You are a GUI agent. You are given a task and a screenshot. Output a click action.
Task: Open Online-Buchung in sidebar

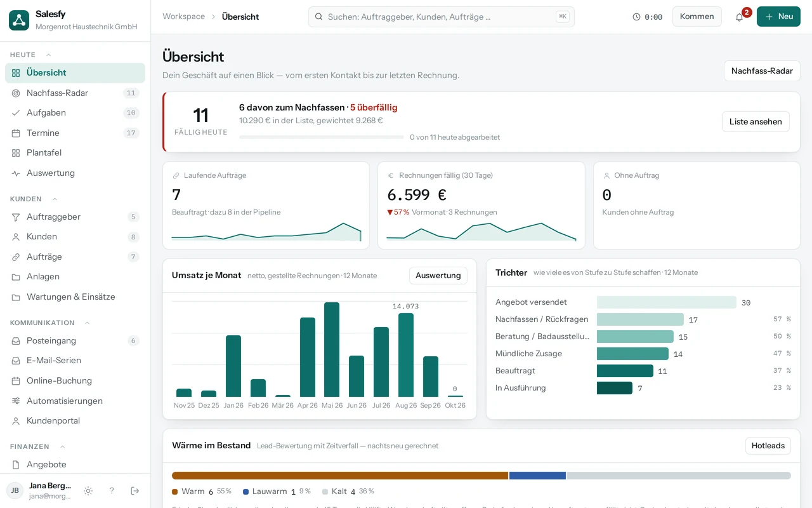point(75,381)
